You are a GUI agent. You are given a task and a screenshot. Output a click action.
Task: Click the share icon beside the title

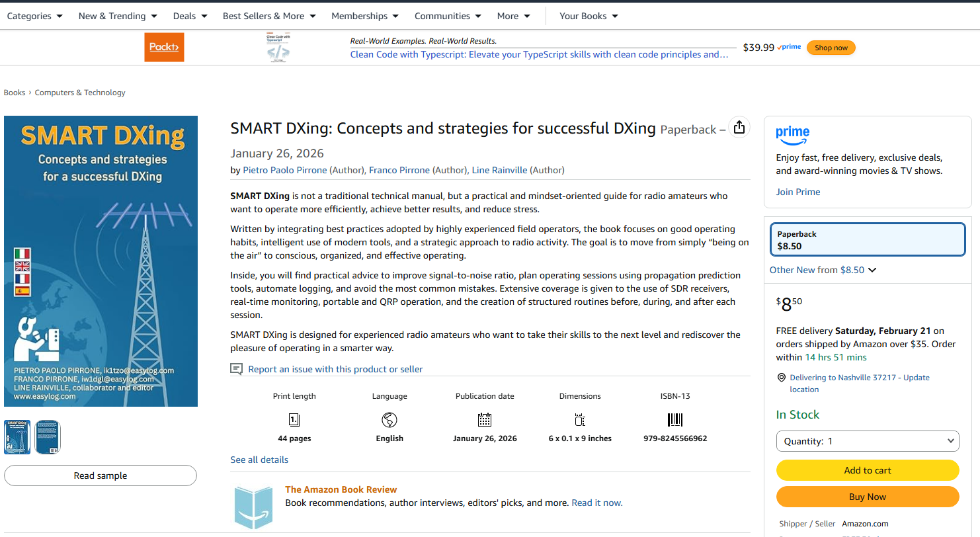pyautogui.click(x=739, y=128)
